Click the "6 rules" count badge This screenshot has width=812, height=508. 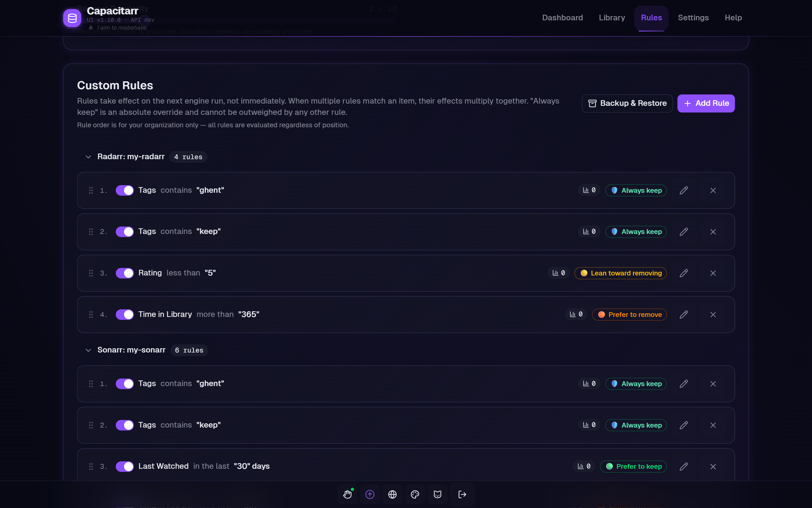(x=189, y=350)
